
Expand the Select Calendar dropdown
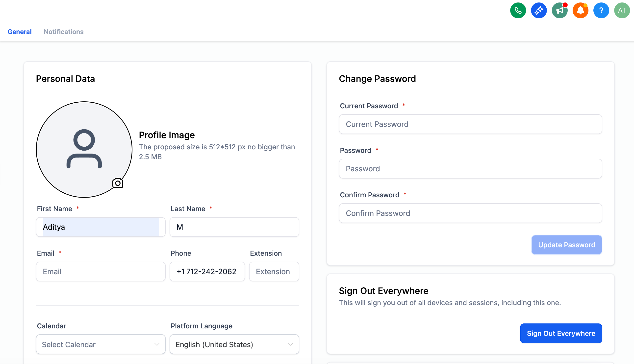101,344
